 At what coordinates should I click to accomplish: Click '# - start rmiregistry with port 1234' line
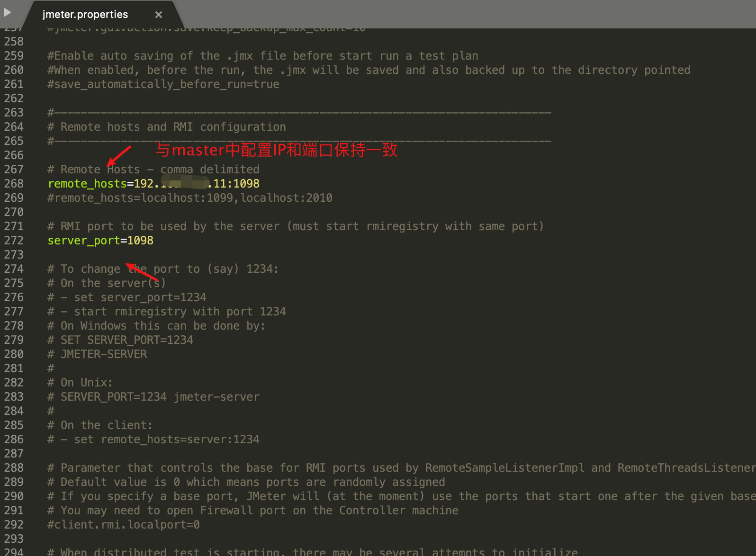coord(167,312)
